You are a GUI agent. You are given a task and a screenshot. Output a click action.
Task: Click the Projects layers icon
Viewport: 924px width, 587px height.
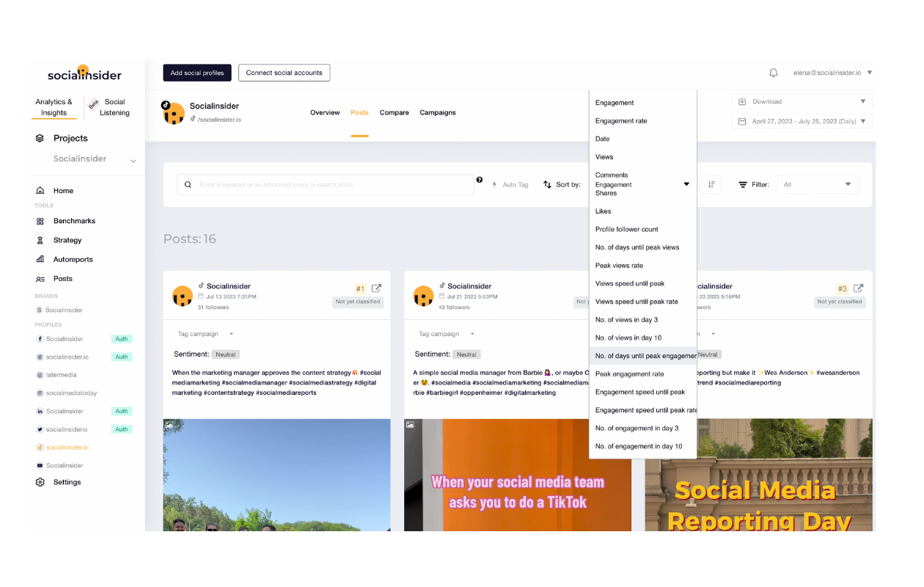40,138
